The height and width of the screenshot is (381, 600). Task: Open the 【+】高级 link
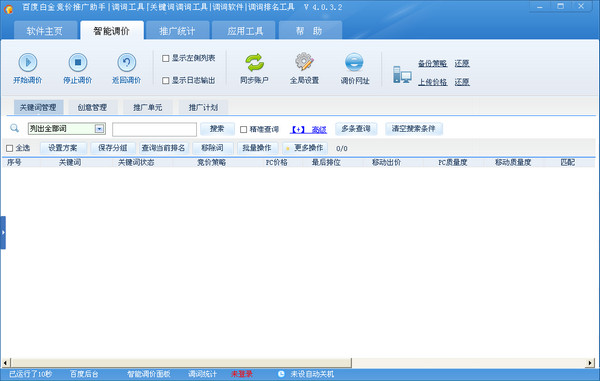click(x=308, y=130)
